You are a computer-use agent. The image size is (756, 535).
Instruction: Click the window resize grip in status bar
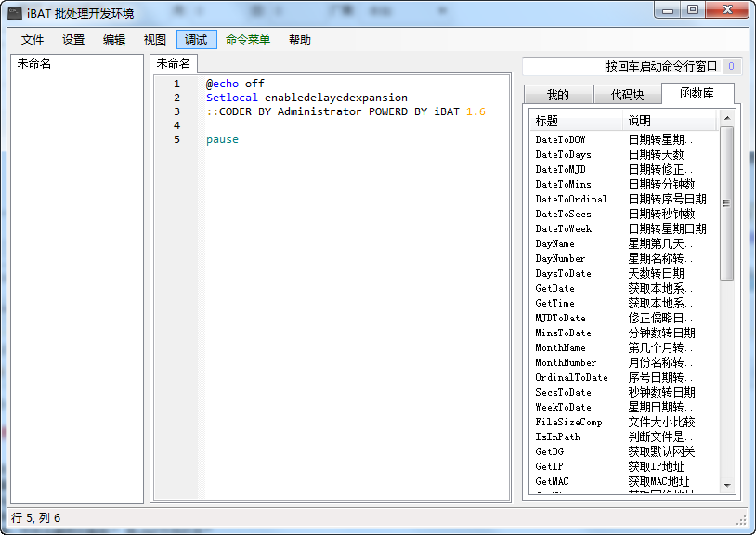[x=741, y=520]
